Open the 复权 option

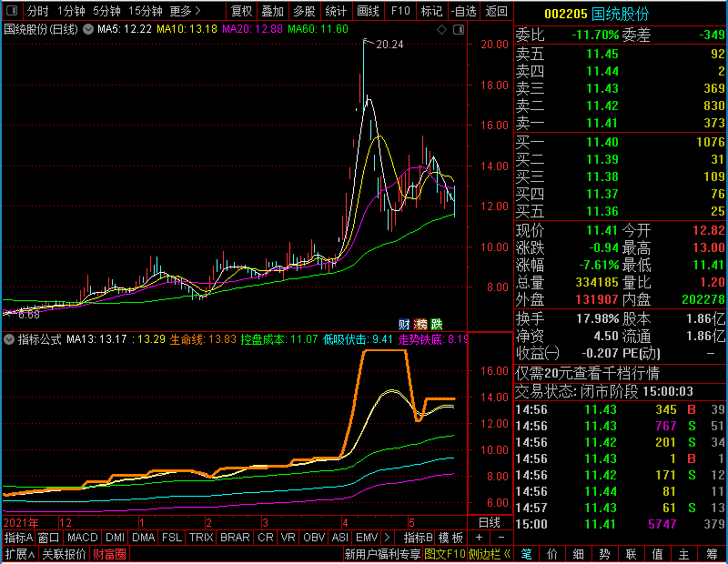[x=241, y=11]
